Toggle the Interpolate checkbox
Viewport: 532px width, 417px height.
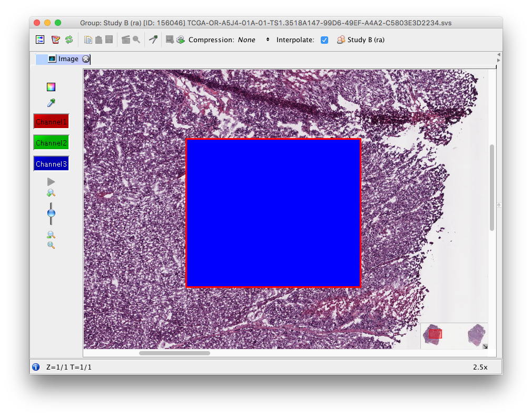(x=324, y=40)
